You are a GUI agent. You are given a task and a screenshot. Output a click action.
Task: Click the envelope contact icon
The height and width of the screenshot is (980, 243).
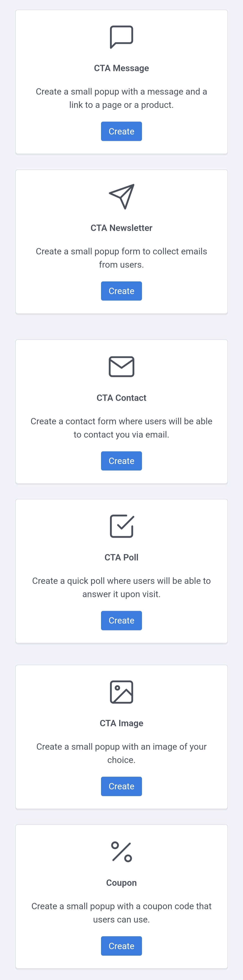(121, 367)
